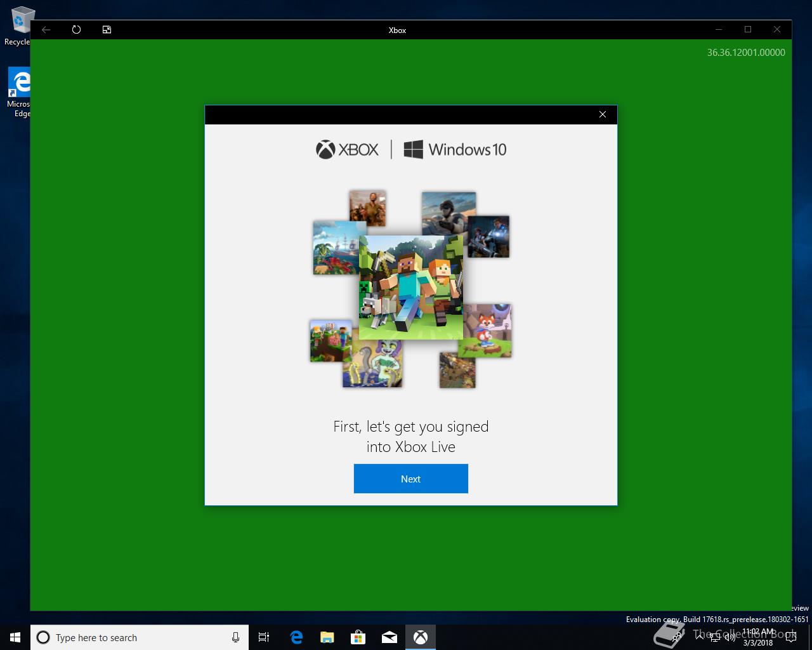Select the Microsoft Edge desktop shortcut

pyautogui.click(x=18, y=93)
